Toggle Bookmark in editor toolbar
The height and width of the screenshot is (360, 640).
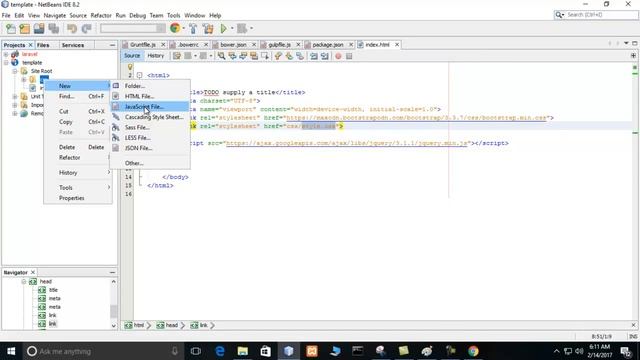[300, 56]
